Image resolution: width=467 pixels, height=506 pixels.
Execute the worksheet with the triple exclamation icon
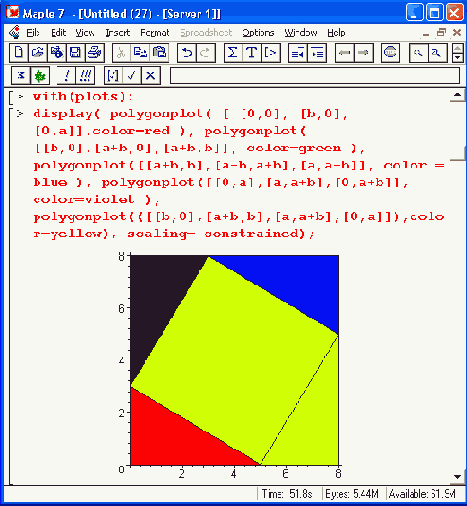click(x=86, y=76)
